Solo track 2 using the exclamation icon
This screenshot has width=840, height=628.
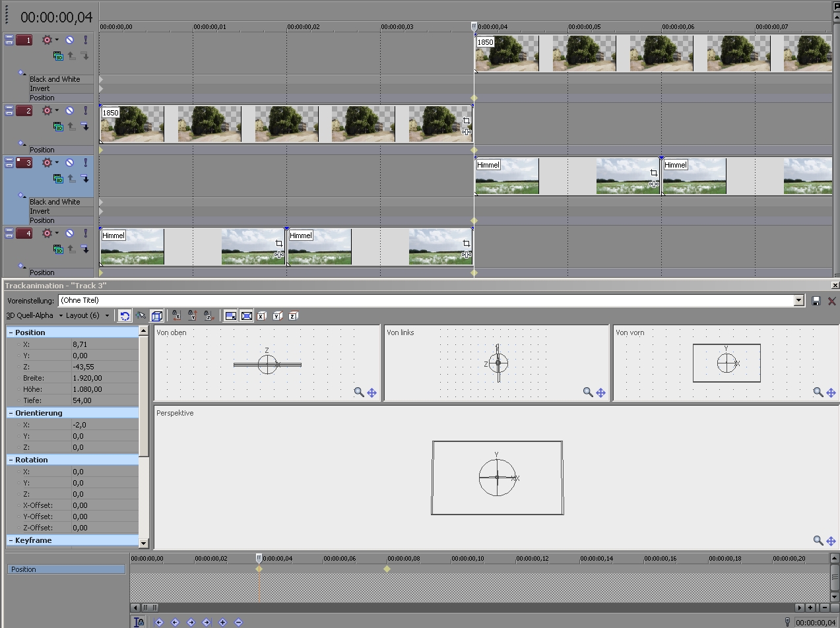(x=85, y=111)
